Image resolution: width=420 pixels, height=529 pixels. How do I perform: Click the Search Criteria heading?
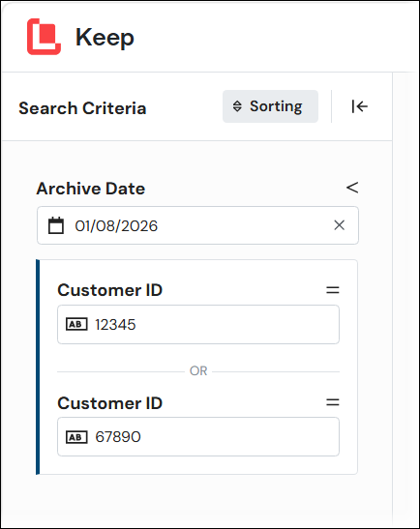coord(82,108)
